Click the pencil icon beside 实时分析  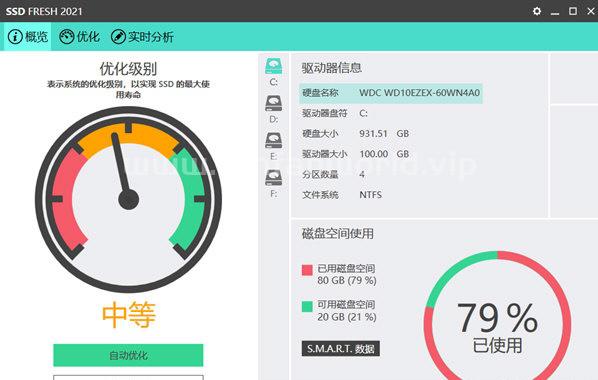click(118, 37)
